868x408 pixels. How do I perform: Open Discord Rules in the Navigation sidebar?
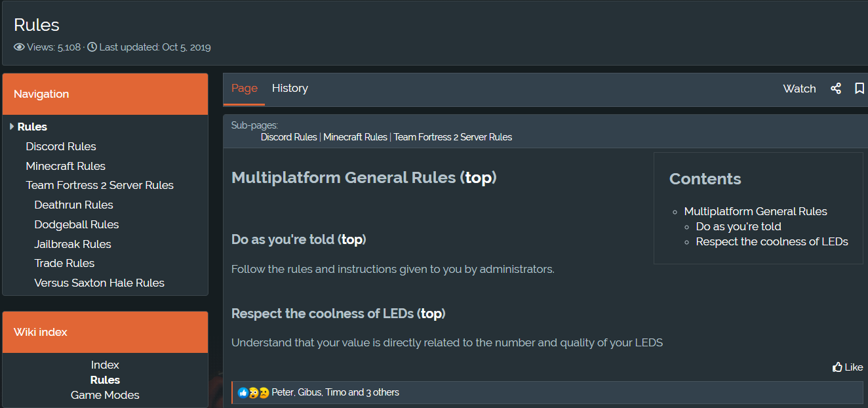tap(61, 146)
